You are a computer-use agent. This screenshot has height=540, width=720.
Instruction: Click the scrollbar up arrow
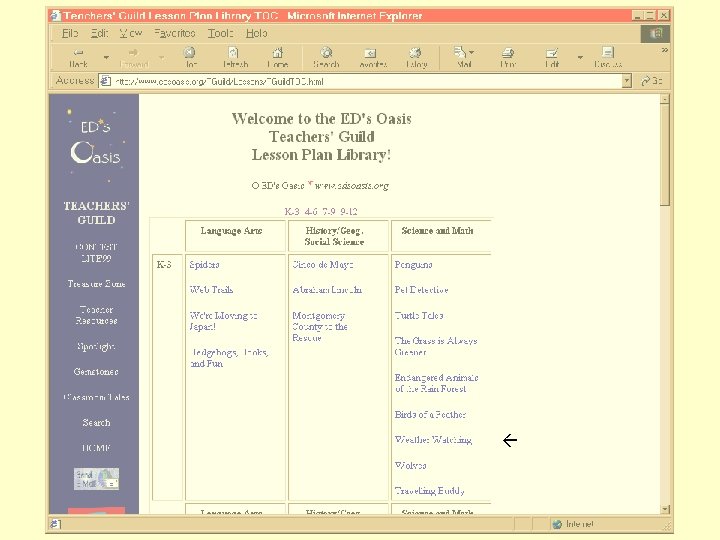tap(665, 99)
